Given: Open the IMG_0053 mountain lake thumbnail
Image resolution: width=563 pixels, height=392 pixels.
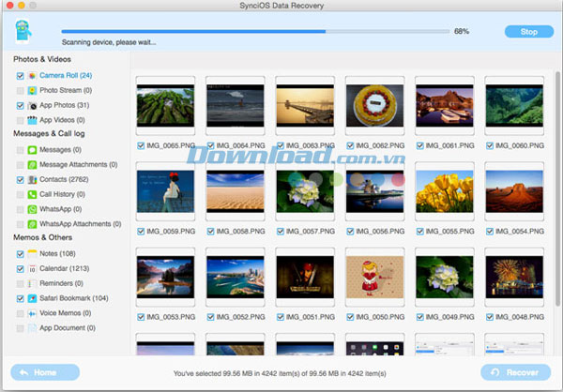Looking at the screenshot, I should click(x=165, y=278).
